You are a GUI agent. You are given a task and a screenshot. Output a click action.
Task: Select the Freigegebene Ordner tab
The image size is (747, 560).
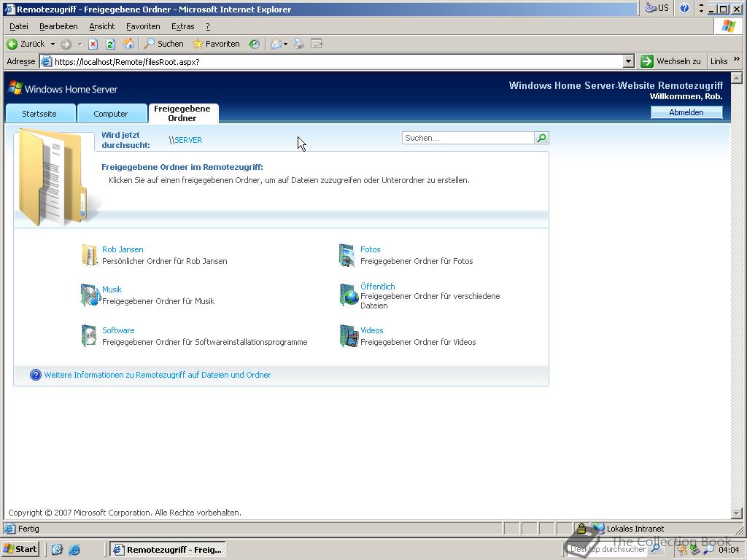point(183,113)
